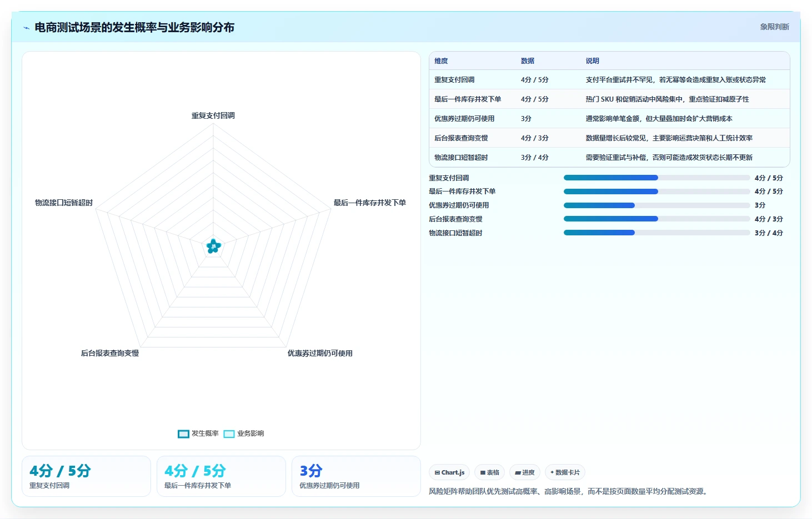
Task: Click the 数据卡片 tag chip
Action: [565, 472]
